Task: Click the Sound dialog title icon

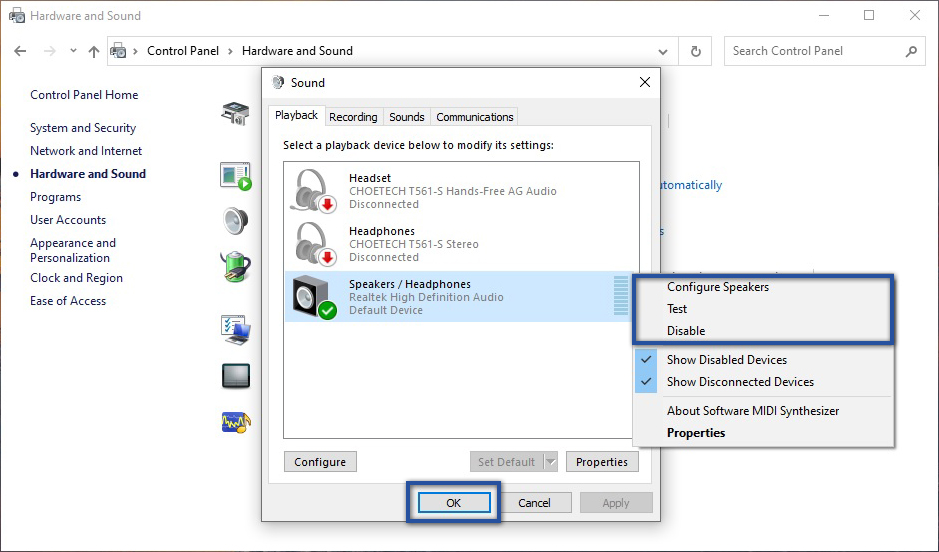Action: pyautogui.click(x=278, y=83)
